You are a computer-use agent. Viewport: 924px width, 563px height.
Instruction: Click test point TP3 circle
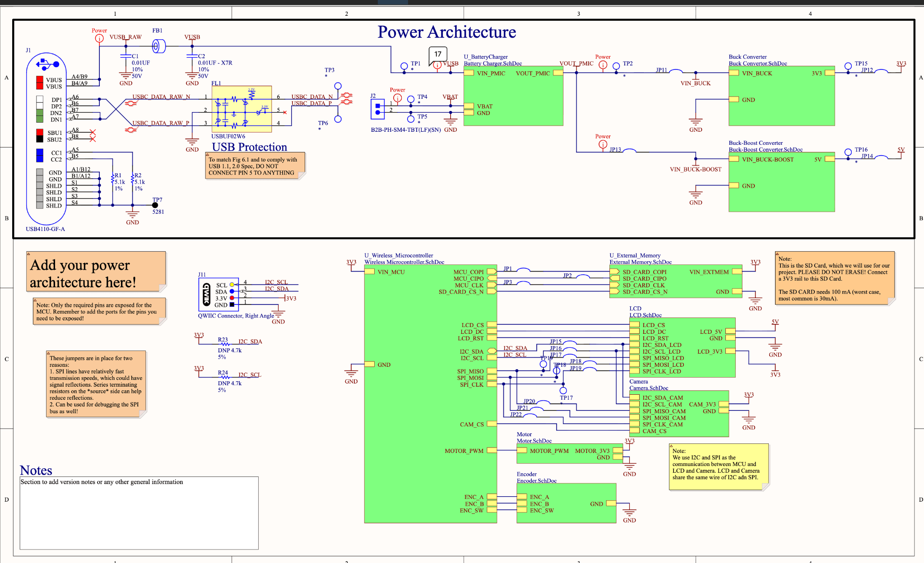[x=338, y=86]
